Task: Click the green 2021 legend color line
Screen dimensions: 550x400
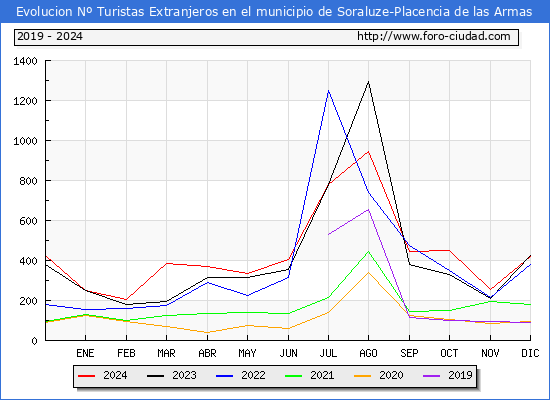Action: 294,376
